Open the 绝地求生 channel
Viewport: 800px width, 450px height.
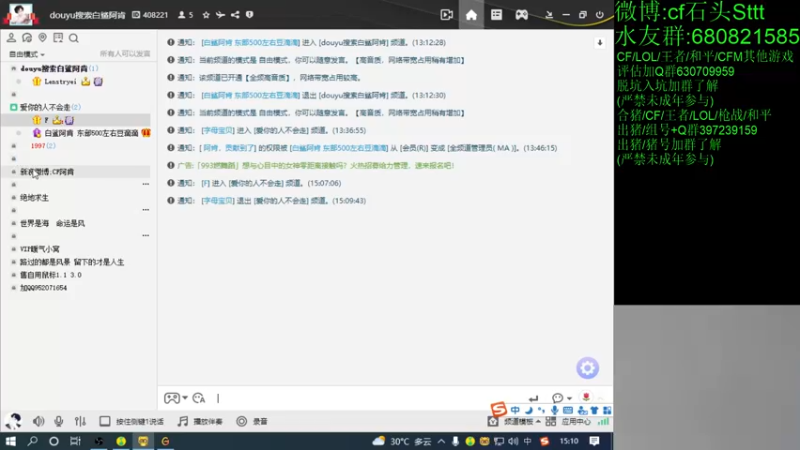(x=34, y=198)
